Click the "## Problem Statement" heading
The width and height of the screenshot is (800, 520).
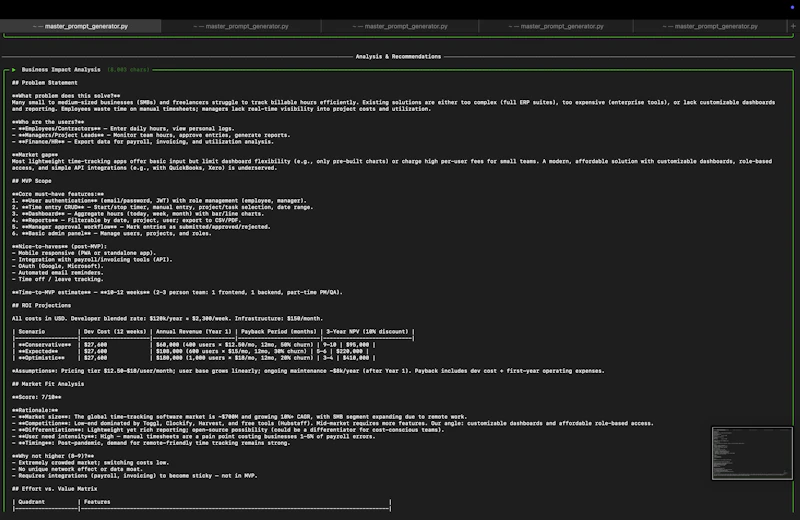point(45,83)
